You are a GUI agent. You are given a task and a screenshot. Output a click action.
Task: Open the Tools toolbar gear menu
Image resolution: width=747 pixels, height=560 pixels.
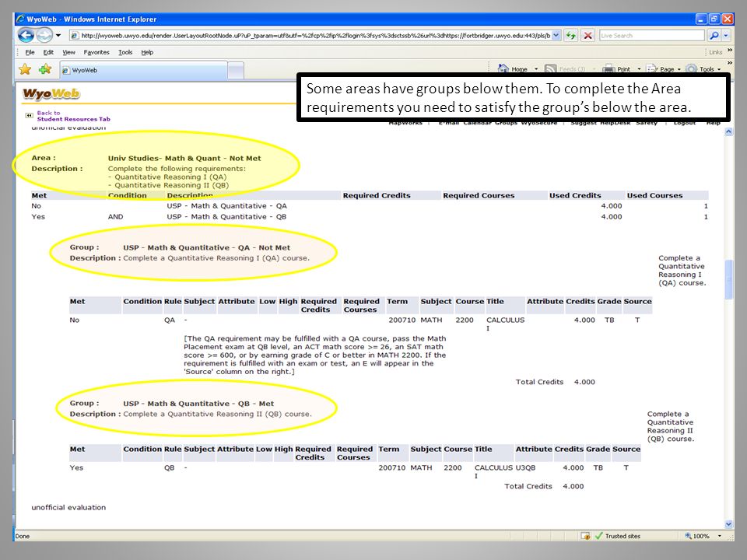click(703, 69)
